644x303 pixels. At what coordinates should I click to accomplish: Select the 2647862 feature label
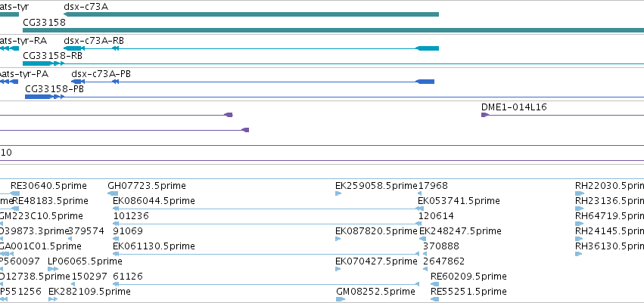444,261
